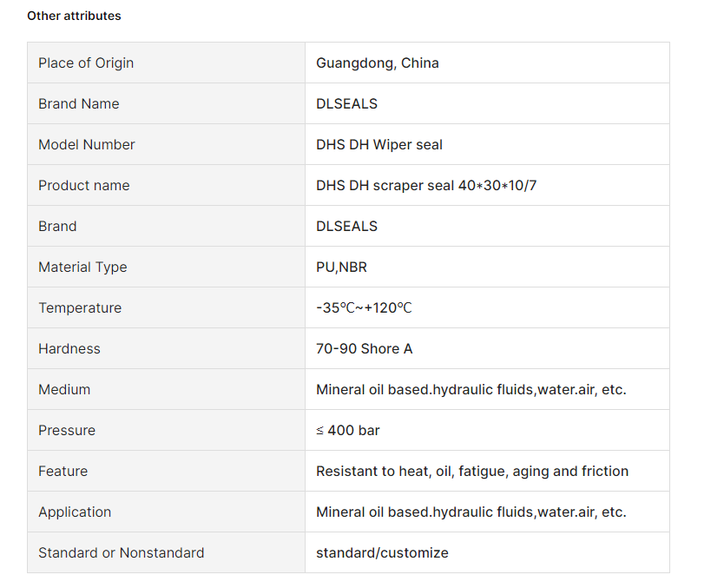
Task: Select the Hardness label cell
Action: click(x=166, y=348)
